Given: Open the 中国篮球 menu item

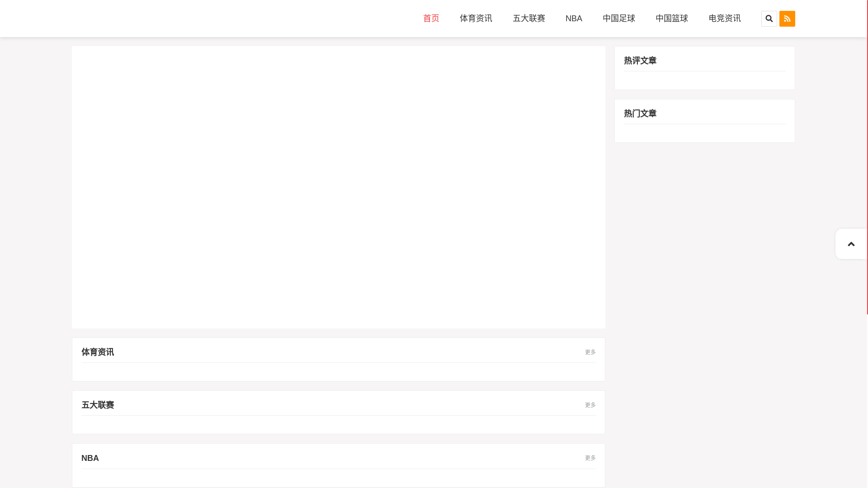Looking at the screenshot, I should (x=671, y=19).
